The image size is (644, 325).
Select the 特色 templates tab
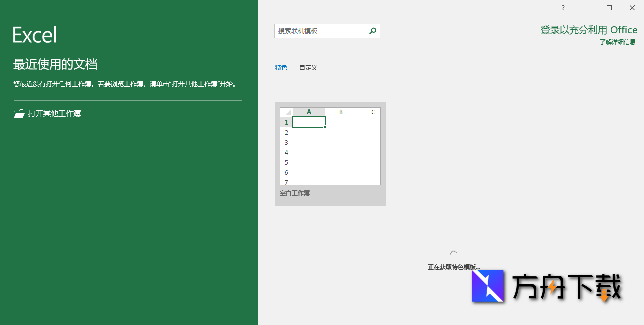coord(281,67)
